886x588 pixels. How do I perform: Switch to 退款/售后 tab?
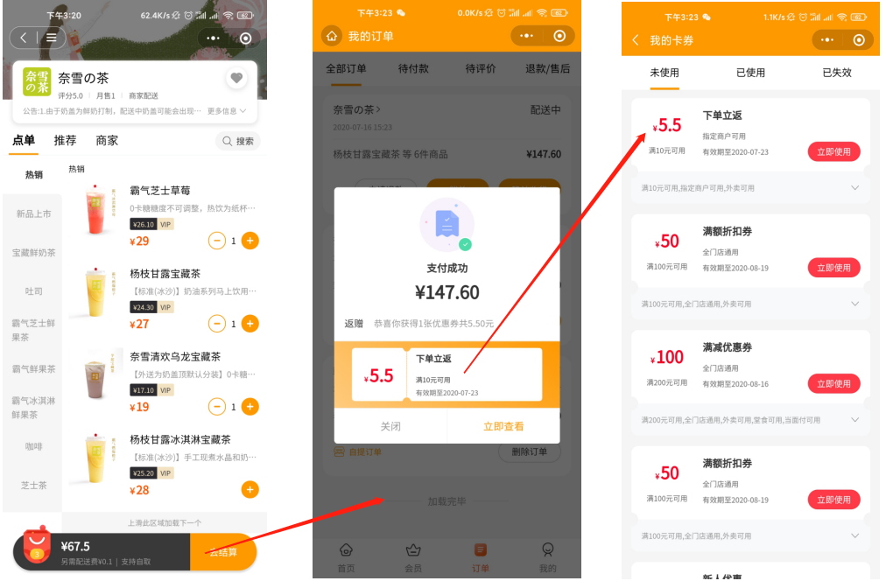click(x=547, y=69)
